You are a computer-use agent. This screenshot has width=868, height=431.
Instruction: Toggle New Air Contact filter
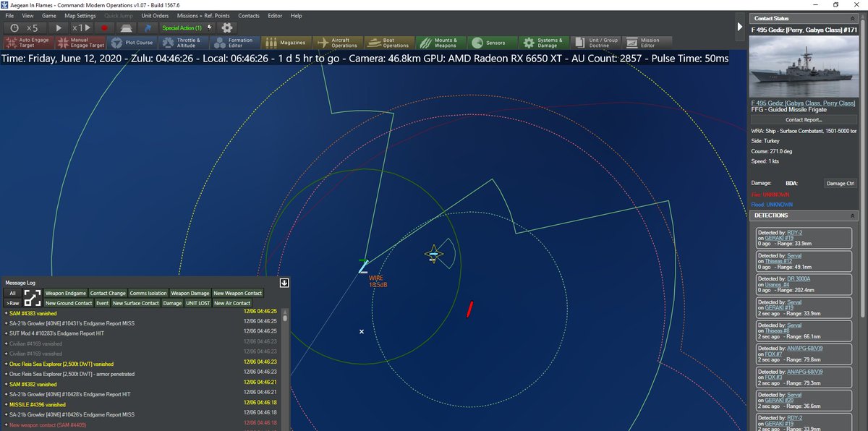232,303
